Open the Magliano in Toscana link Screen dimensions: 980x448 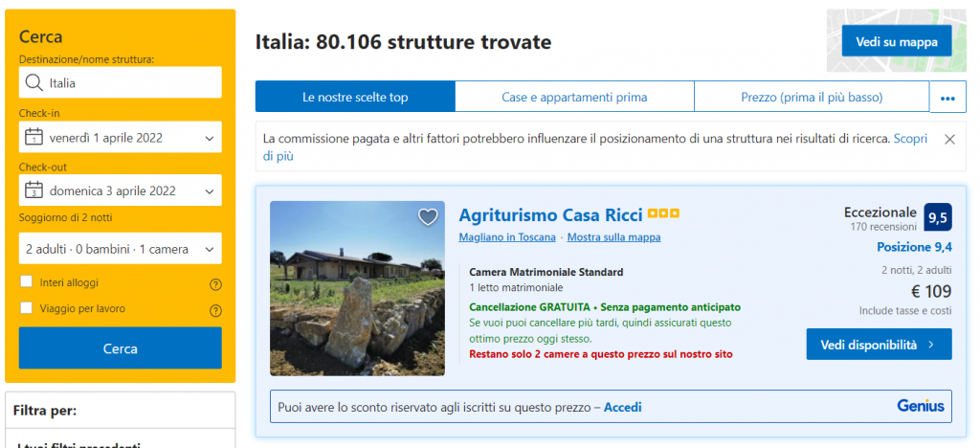coord(508,237)
